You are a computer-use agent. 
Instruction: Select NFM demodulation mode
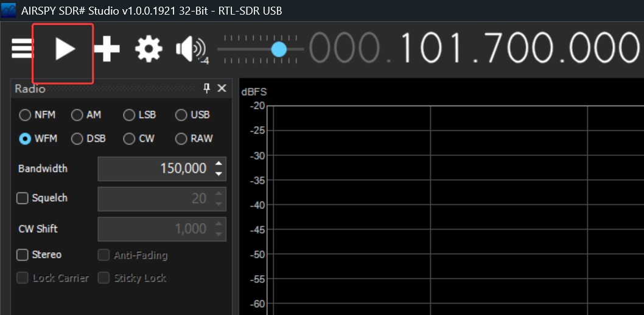[x=25, y=115]
